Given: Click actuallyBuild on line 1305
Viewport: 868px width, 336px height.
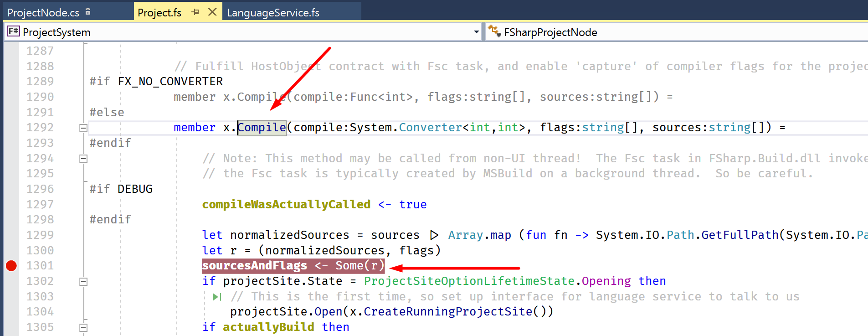Looking at the screenshot, I should click(x=268, y=327).
